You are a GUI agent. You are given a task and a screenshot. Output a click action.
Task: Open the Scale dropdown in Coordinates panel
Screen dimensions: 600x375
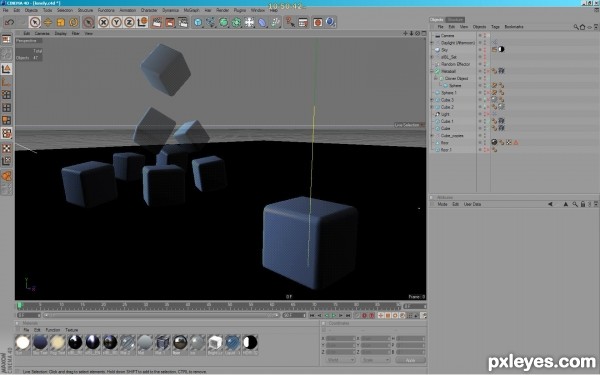375,360
